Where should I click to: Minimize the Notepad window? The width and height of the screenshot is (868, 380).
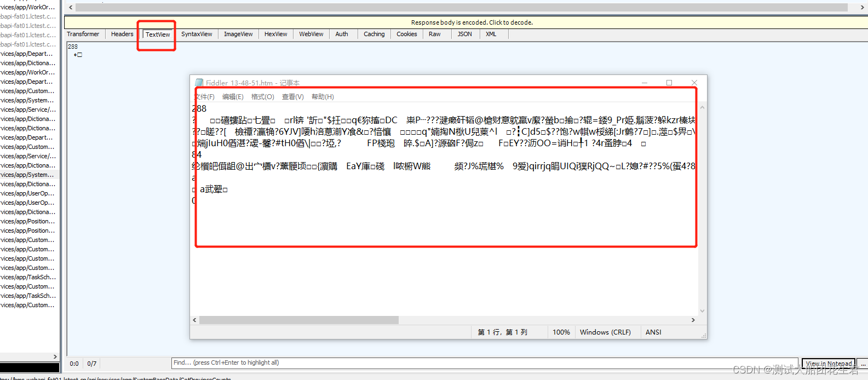click(x=645, y=83)
